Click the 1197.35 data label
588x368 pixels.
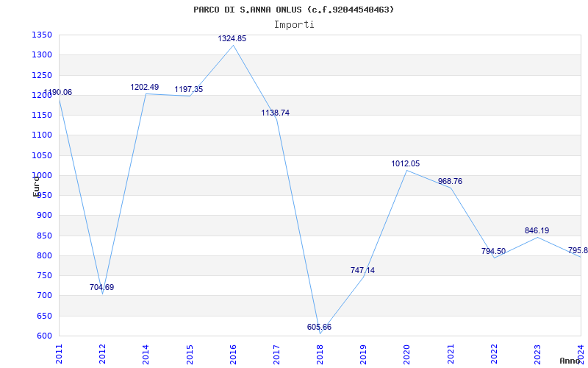point(189,89)
